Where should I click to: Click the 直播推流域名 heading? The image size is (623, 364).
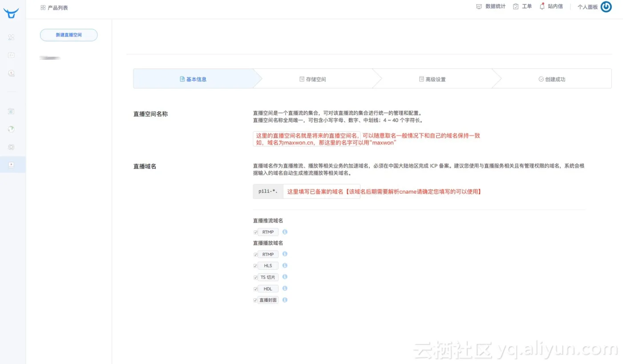[268, 221]
